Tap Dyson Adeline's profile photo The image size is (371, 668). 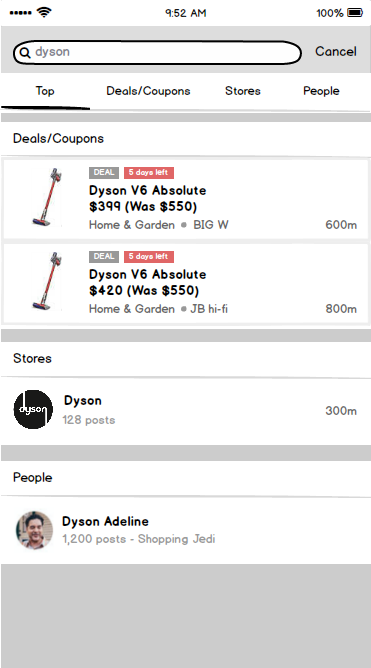click(x=35, y=530)
